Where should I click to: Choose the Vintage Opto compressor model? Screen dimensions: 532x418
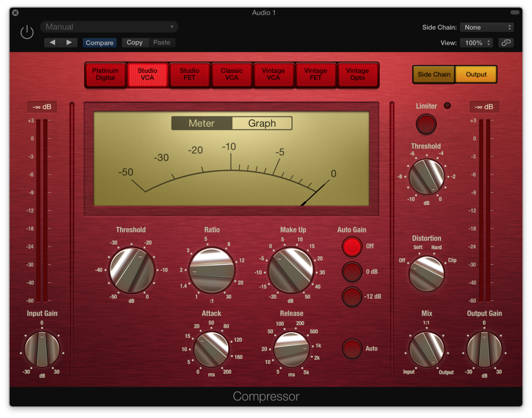(357, 74)
